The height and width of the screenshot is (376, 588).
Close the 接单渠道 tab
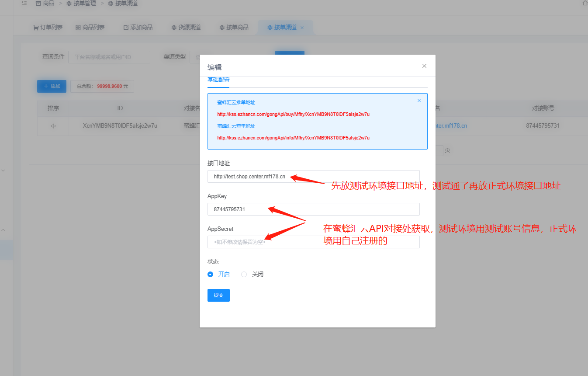[302, 28]
